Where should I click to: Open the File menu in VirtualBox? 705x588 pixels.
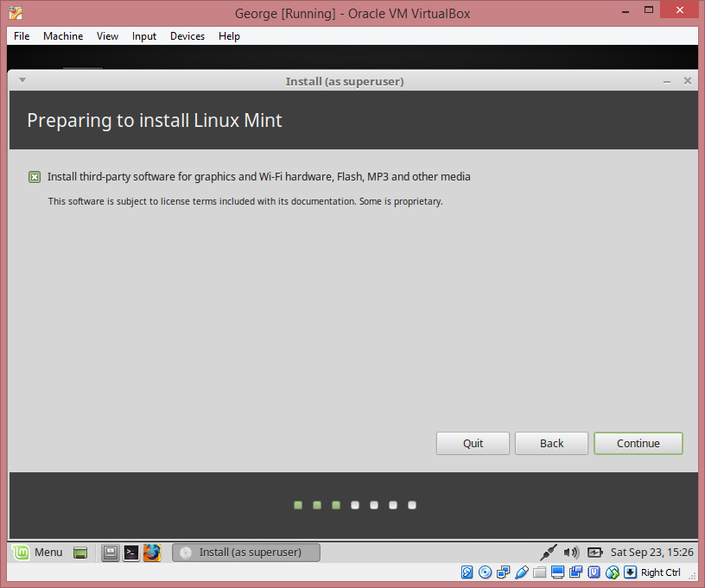click(22, 36)
